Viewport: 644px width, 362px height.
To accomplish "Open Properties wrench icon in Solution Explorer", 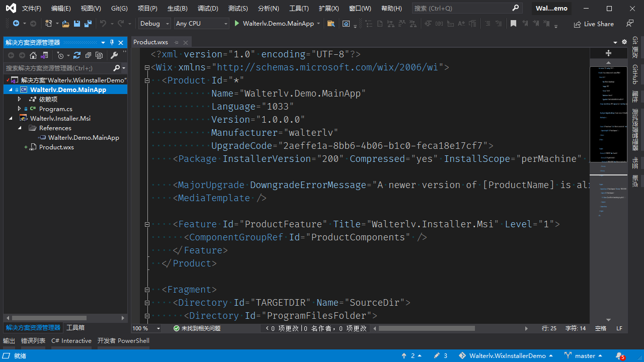I will coord(114,55).
